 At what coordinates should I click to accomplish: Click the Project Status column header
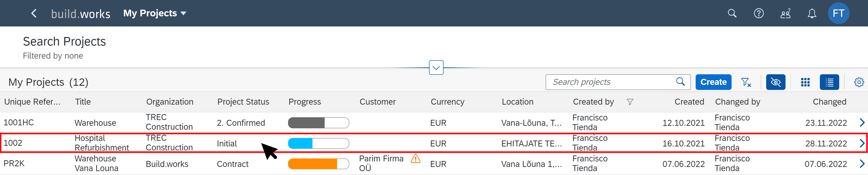pyautogui.click(x=243, y=102)
